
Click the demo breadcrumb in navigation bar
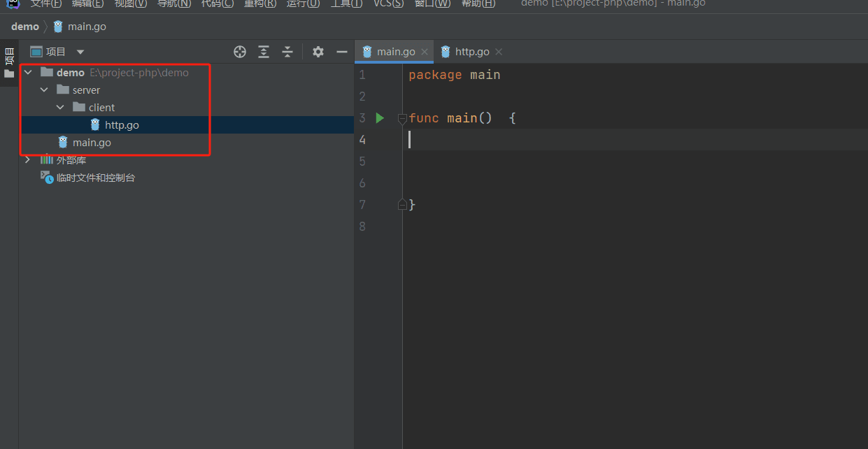tap(25, 27)
